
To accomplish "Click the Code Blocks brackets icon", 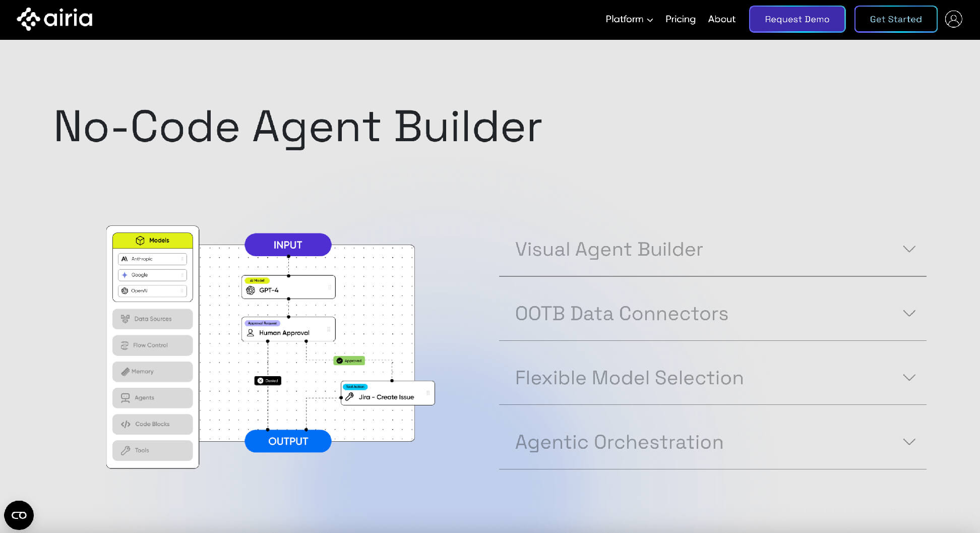I will [126, 424].
